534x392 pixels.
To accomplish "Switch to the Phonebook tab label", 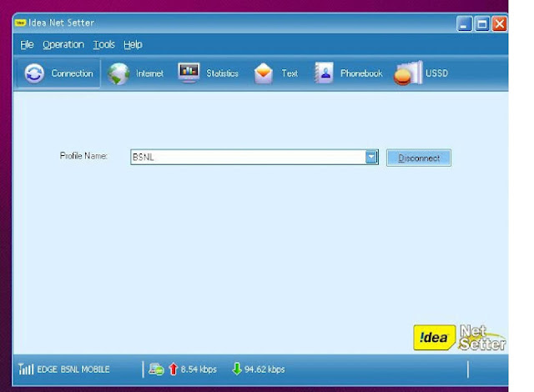I will (361, 73).
